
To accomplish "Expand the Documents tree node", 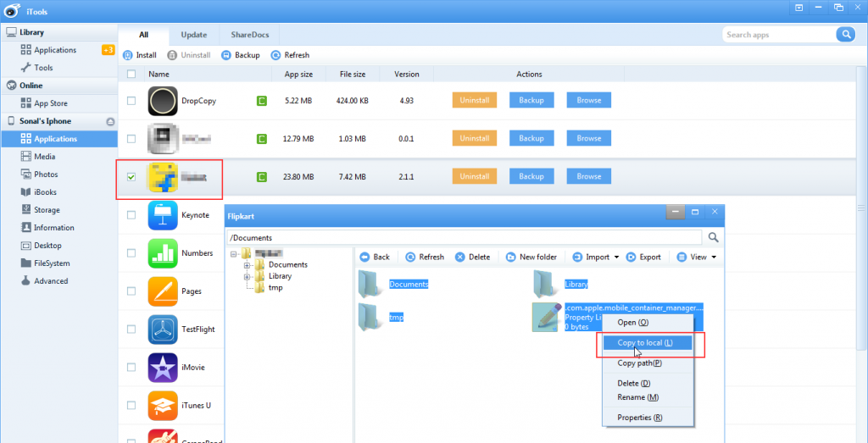I will (x=248, y=265).
